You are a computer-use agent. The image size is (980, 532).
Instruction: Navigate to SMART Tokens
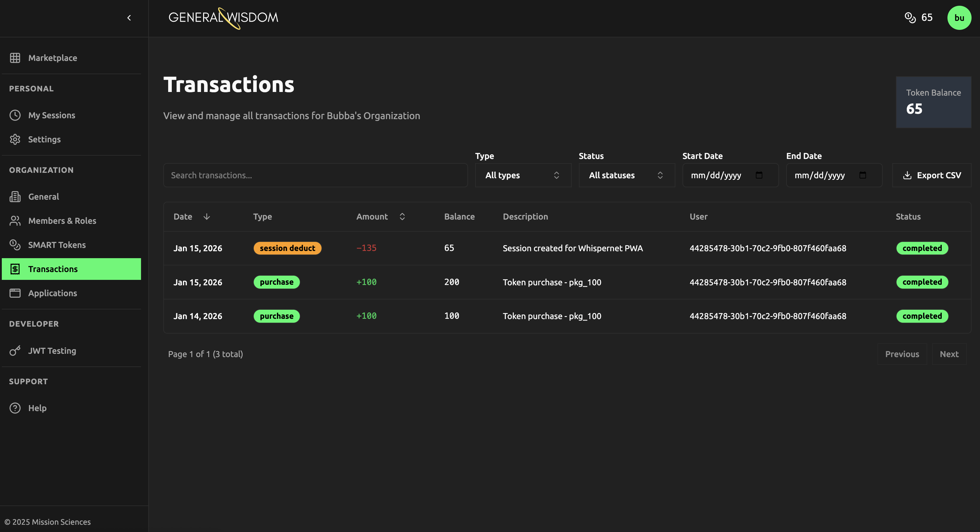[x=71, y=245]
